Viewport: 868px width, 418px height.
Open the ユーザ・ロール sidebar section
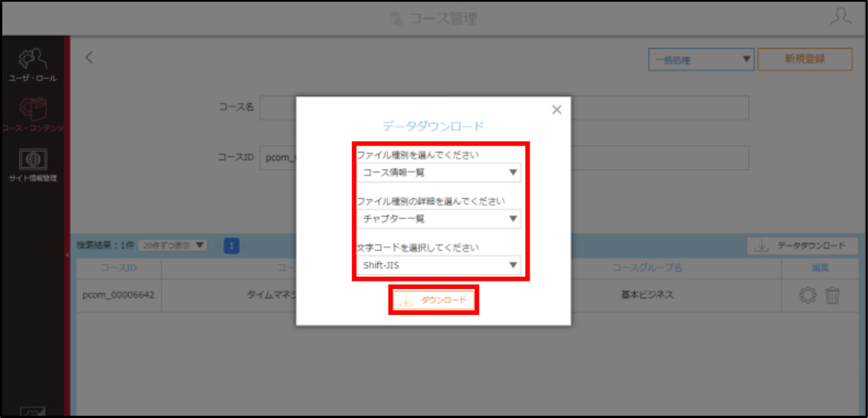click(x=32, y=66)
